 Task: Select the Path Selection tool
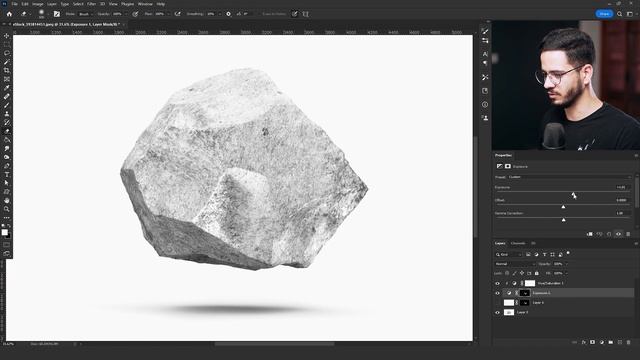tap(7, 183)
